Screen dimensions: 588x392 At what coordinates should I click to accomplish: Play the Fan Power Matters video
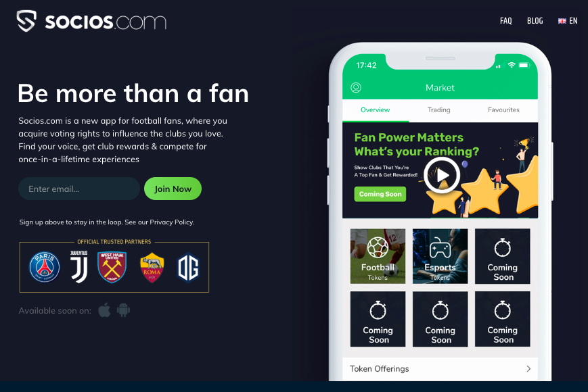point(442,175)
